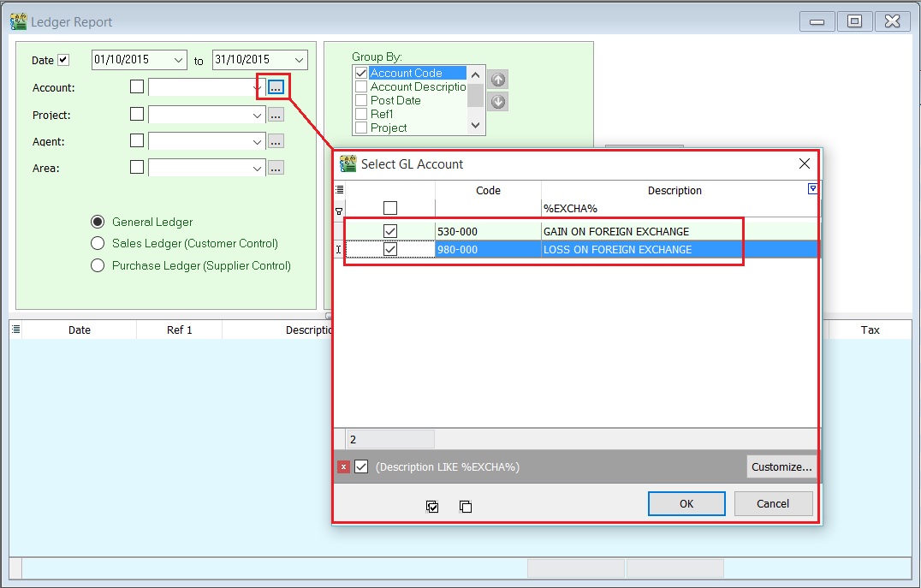Click the Code column header

point(488,191)
